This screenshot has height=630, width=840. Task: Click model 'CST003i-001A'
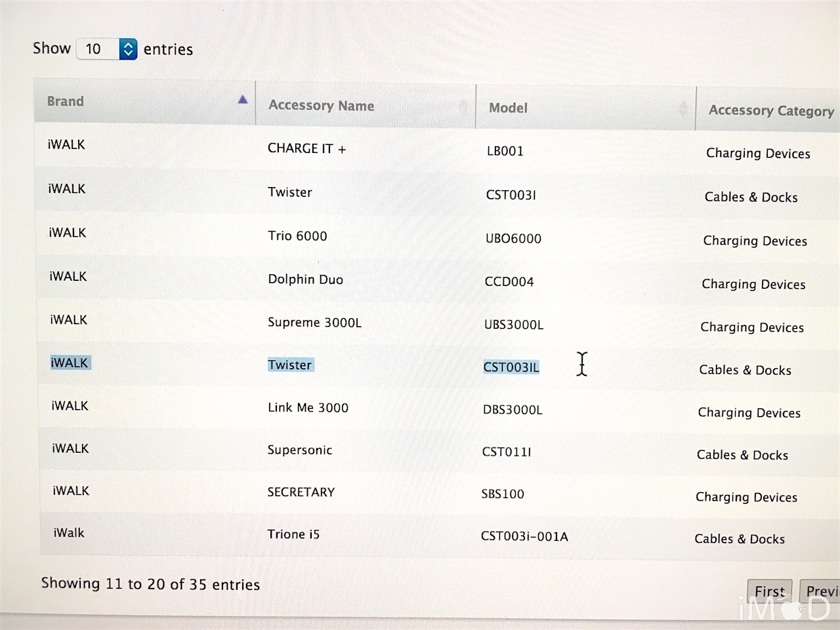coord(524,537)
